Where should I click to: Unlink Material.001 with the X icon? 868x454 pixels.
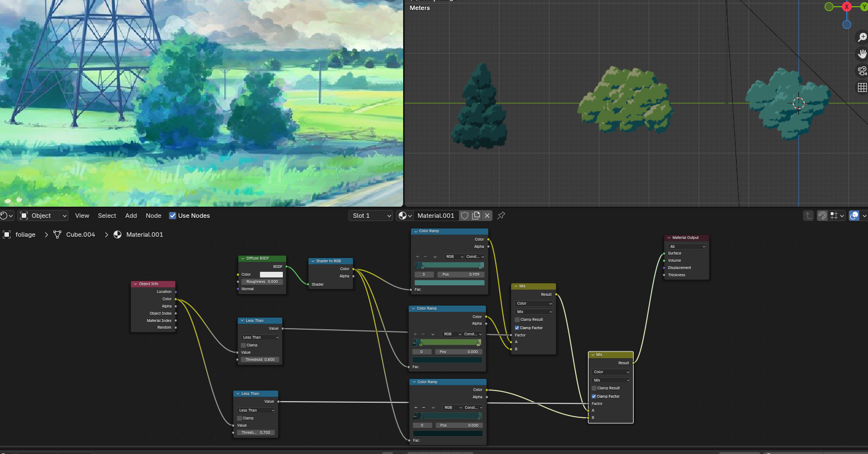point(487,216)
